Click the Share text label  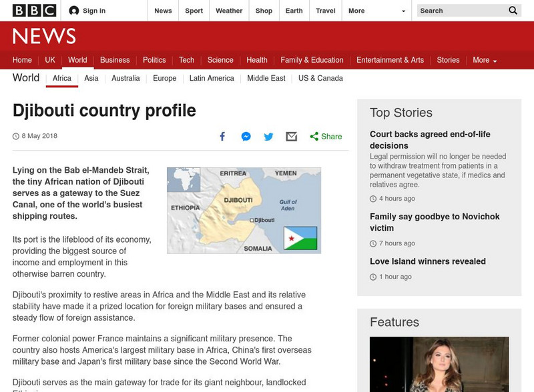click(331, 137)
